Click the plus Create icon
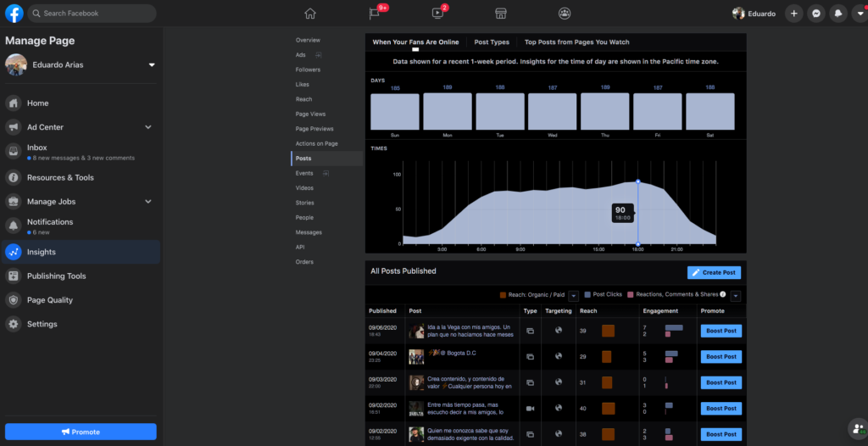 click(x=793, y=14)
